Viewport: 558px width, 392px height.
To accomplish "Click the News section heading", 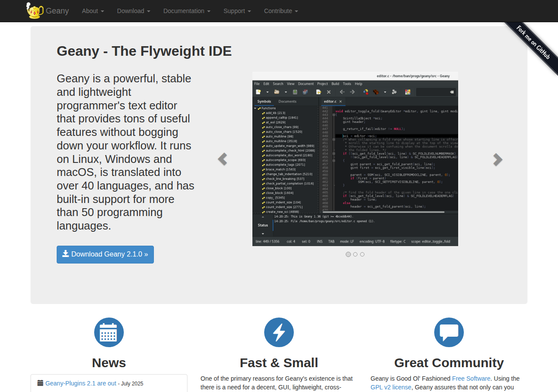I will tap(109, 363).
